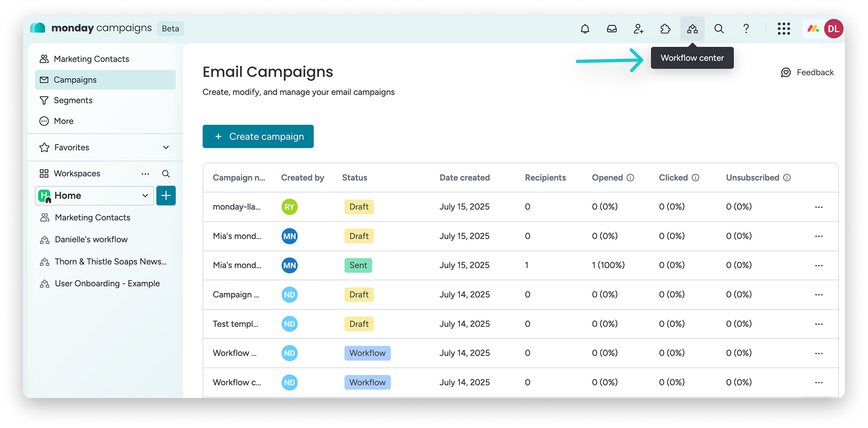The width and height of the screenshot is (868, 428).
Task: Open the monday-lla... campaign row
Action: (236, 207)
